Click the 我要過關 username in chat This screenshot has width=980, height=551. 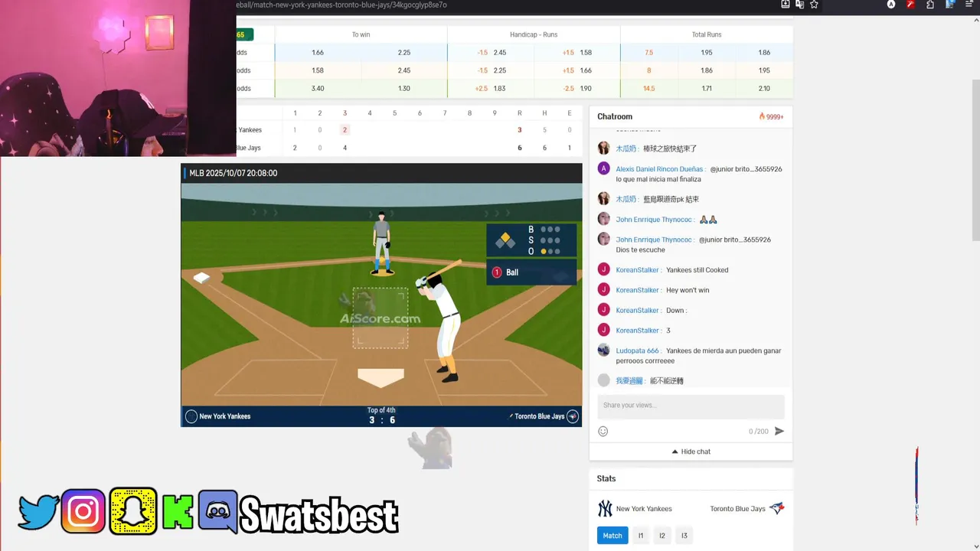(x=629, y=380)
